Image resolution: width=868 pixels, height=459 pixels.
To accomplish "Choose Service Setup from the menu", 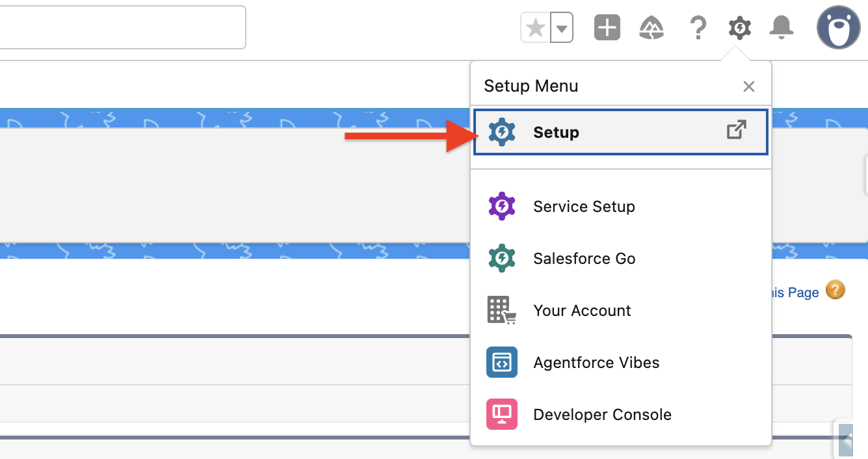I will 584,207.
